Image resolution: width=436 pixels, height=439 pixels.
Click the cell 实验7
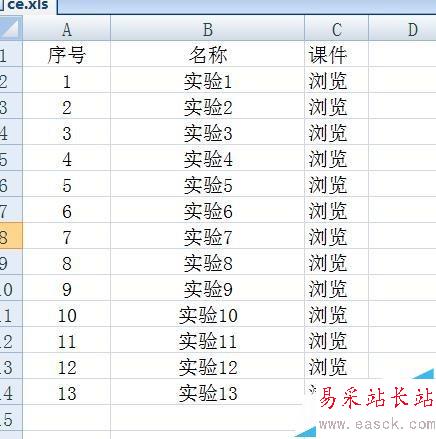pyautogui.click(x=207, y=237)
